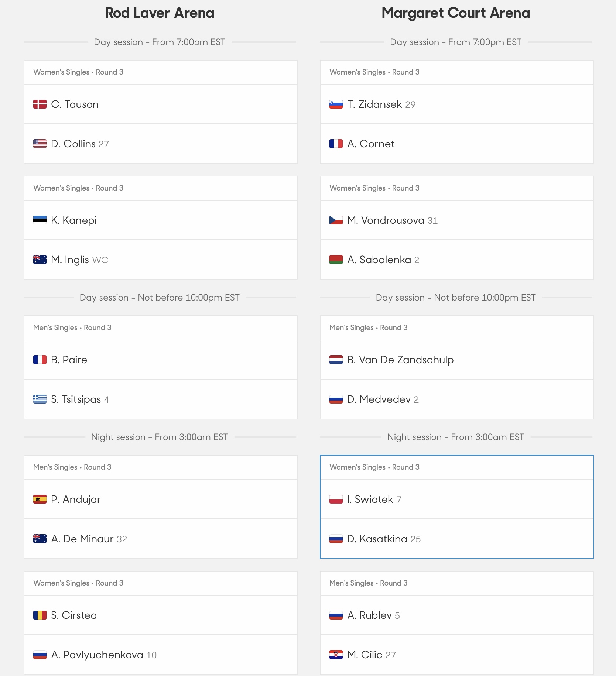Click the Spanish flag next to P. Andujar

coord(40,499)
